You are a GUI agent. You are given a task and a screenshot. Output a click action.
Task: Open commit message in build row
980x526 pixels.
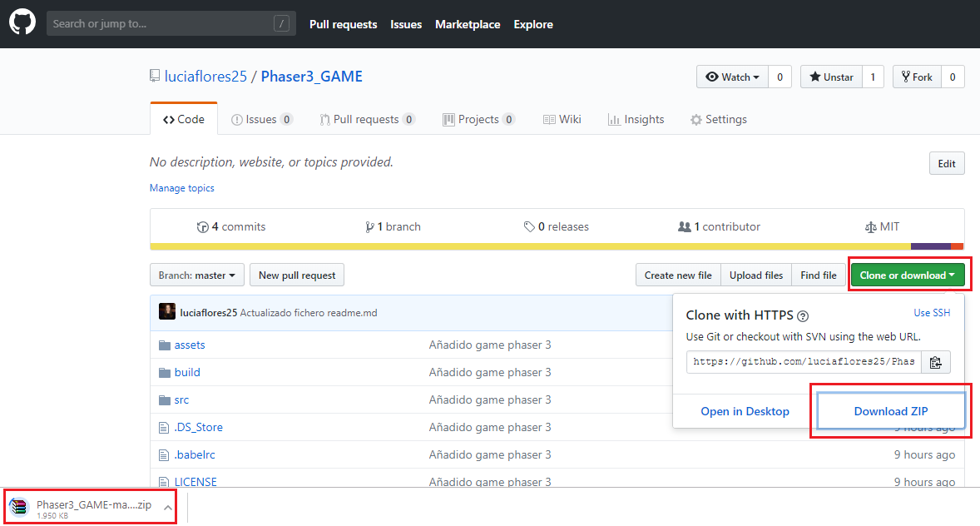490,372
